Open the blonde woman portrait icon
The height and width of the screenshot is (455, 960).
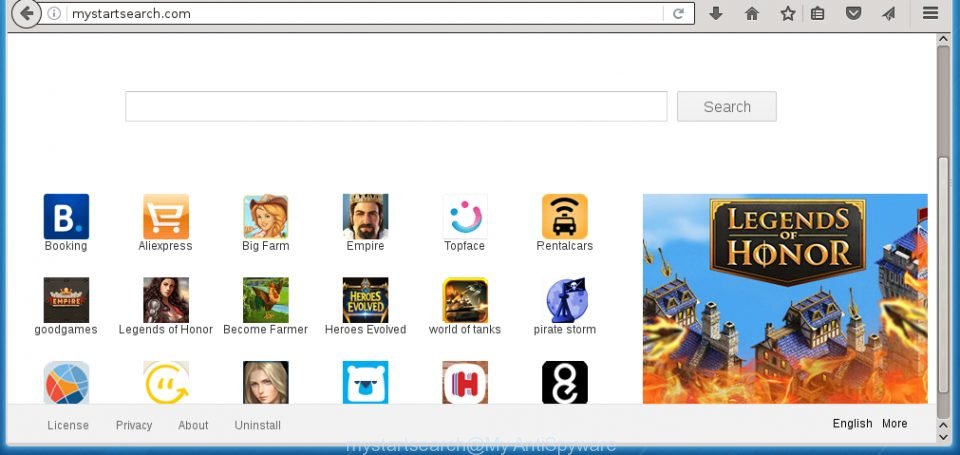(x=266, y=383)
